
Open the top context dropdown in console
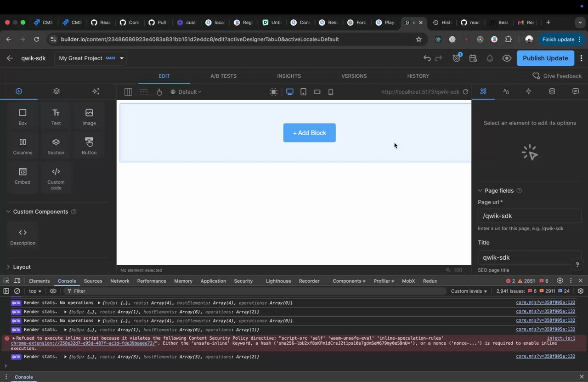coord(35,291)
